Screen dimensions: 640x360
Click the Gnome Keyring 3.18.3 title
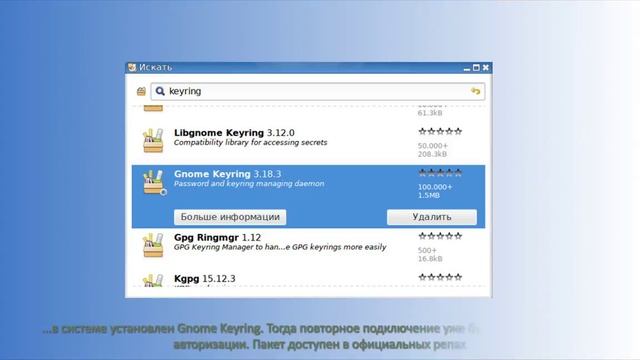[227, 174]
